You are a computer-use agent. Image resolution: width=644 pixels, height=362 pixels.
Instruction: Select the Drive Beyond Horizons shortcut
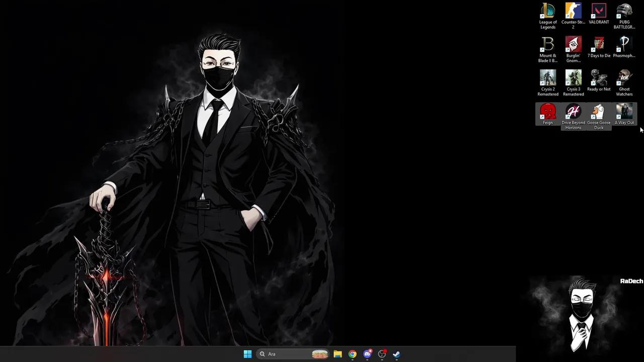573,117
